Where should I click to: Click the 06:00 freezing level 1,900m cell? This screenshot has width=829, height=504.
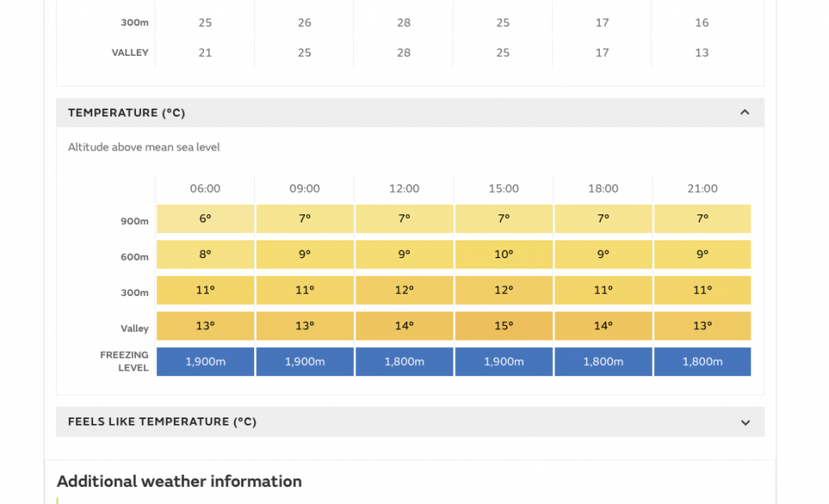[x=205, y=362]
